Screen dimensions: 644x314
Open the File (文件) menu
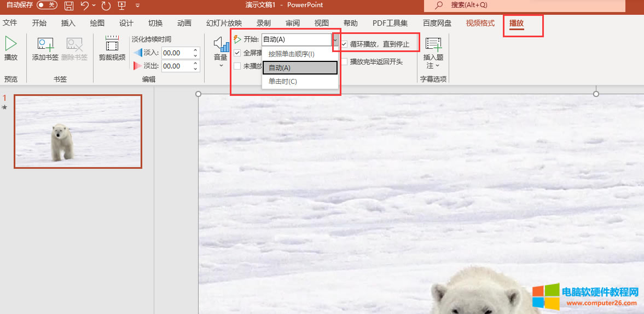[10, 23]
